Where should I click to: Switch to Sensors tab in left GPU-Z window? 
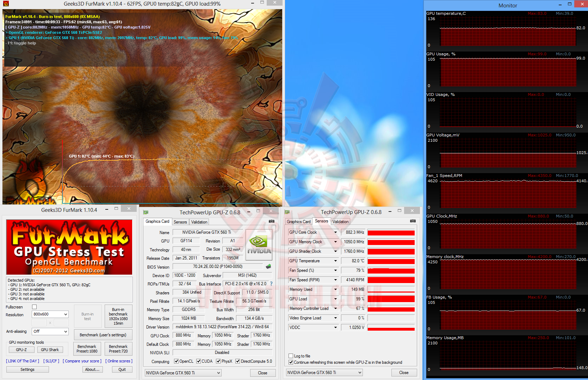coord(180,222)
